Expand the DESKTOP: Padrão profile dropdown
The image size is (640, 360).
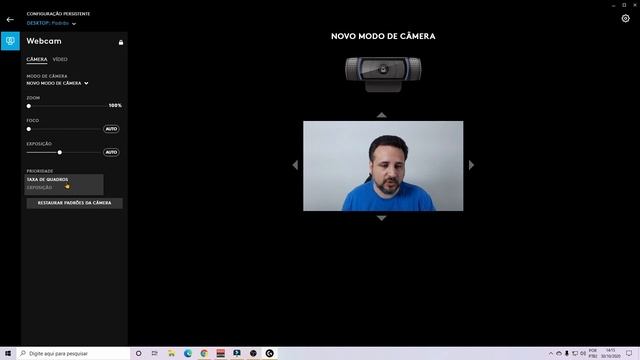tap(51, 23)
